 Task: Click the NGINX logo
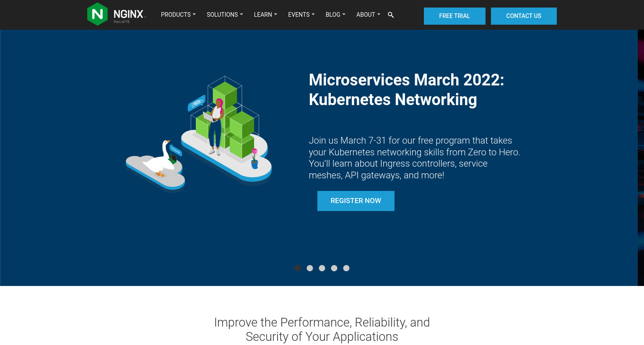point(116,14)
